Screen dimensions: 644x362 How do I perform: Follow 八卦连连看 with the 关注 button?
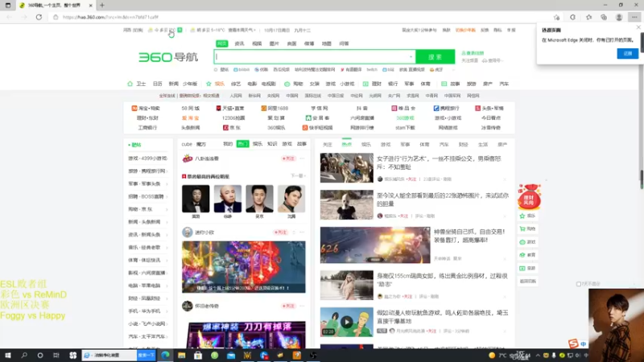click(x=288, y=158)
